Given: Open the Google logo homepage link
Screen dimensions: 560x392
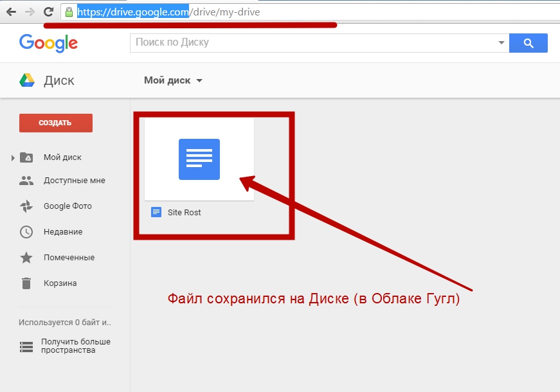Looking at the screenshot, I should click(49, 43).
